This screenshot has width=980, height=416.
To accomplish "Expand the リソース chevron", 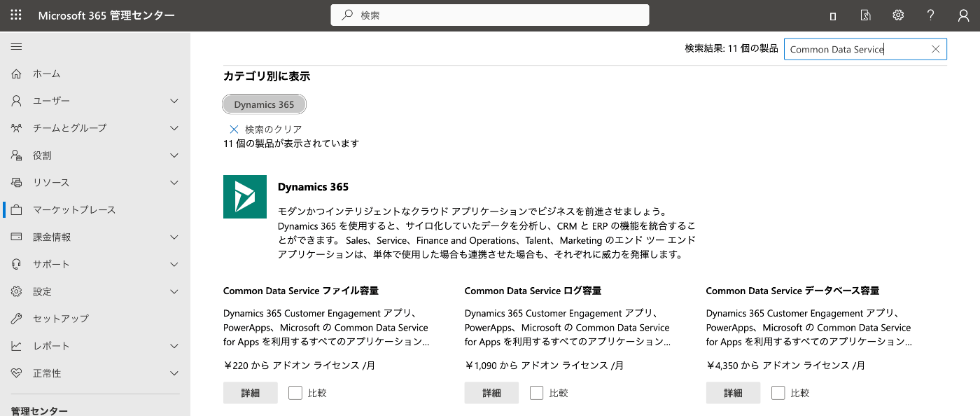I will tap(174, 183).
